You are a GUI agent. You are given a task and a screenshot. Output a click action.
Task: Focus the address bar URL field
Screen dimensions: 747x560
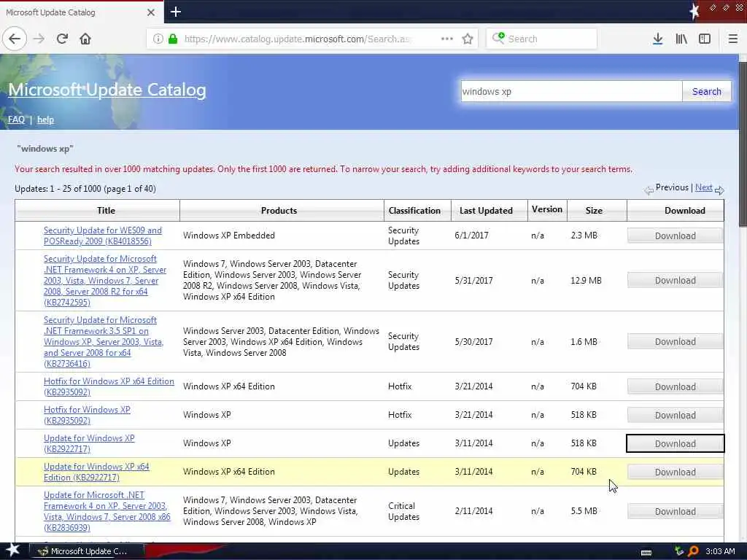pos(298,39)
